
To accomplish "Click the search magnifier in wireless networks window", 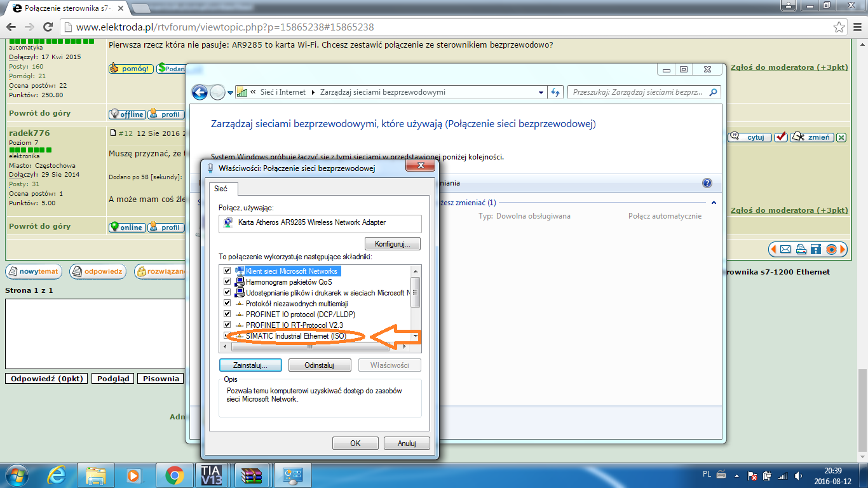I will click(714, 92).
